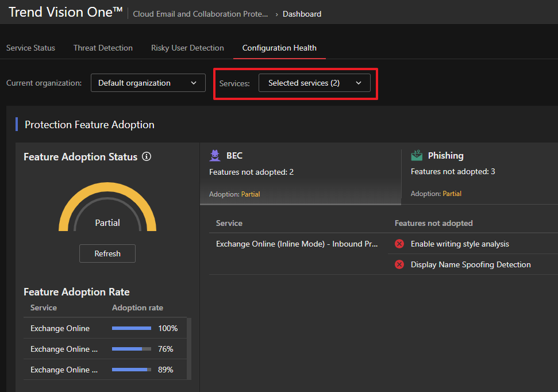This screenshot has width=558, height=392.
Task: Go to Risky User Detection tab
Action: pos(187,48)
